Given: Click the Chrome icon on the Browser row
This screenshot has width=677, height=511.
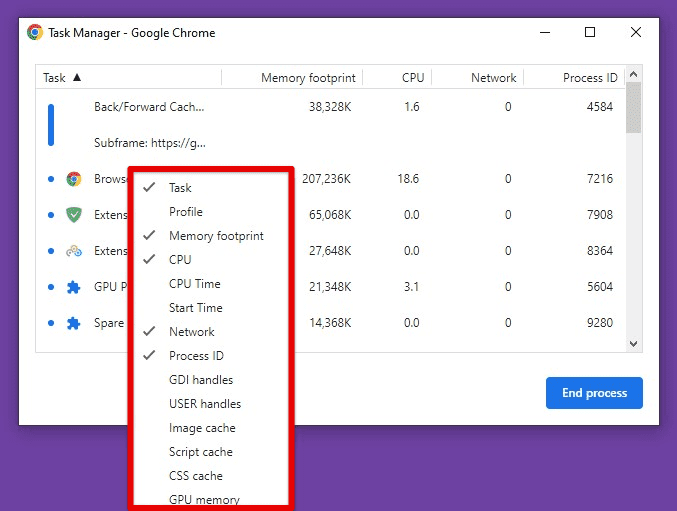Looking at the screenshot, I should 74,179.
